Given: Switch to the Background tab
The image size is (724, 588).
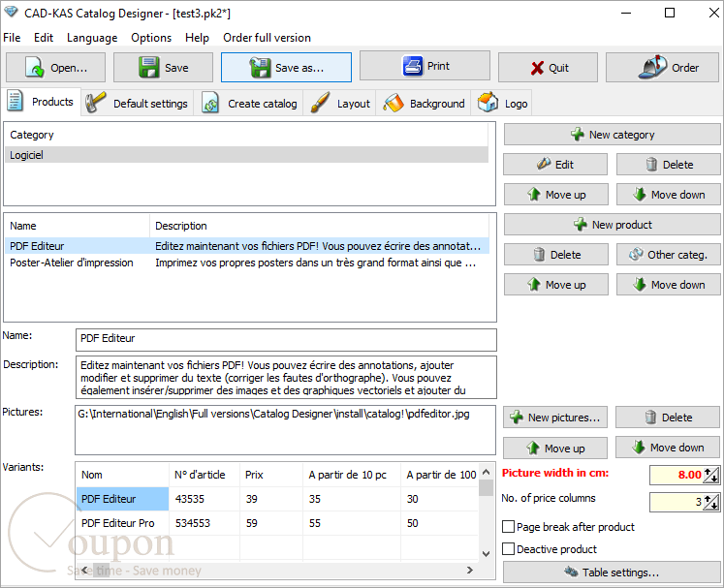Looking at the screenshot, I should (x=424, y=104).
